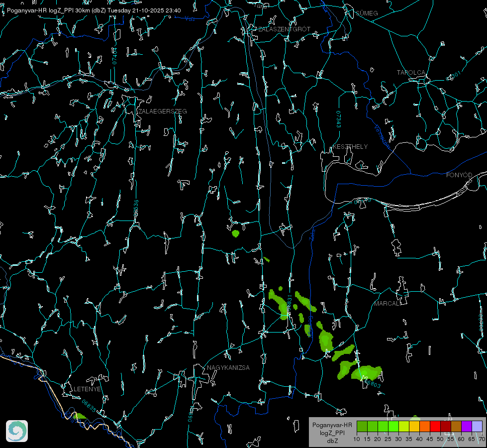Click the 07343 road number label
487x448 pixels.
pos(339,119)
